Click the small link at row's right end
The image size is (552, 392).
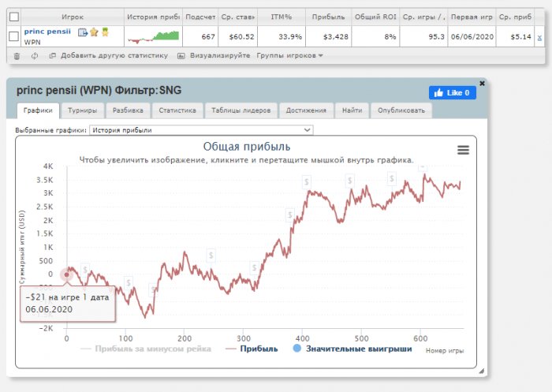click(539, 37)
